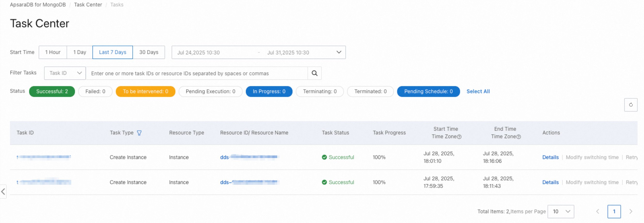Open the Task Type filter funnel icon
The width and height of the screenshot is (644, 223).
[x=139, y=133]
